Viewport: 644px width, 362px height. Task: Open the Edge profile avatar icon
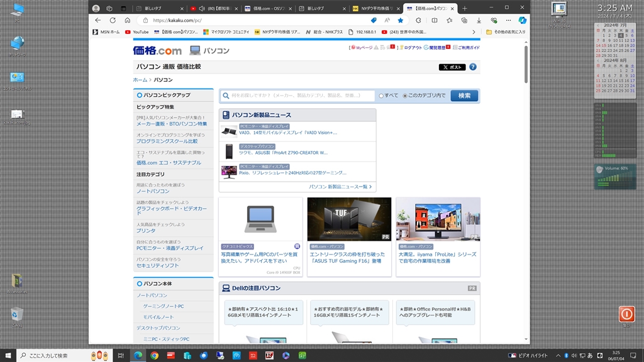pos(96,8)
